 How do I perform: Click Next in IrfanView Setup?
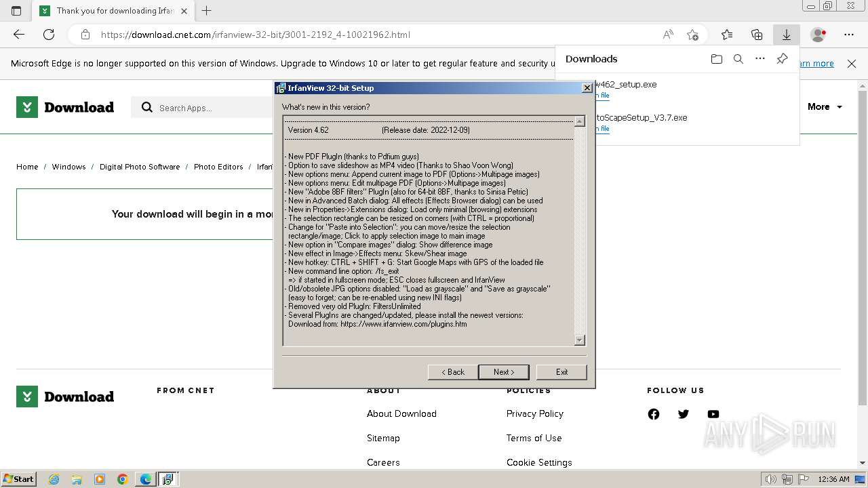coord(503,372)
